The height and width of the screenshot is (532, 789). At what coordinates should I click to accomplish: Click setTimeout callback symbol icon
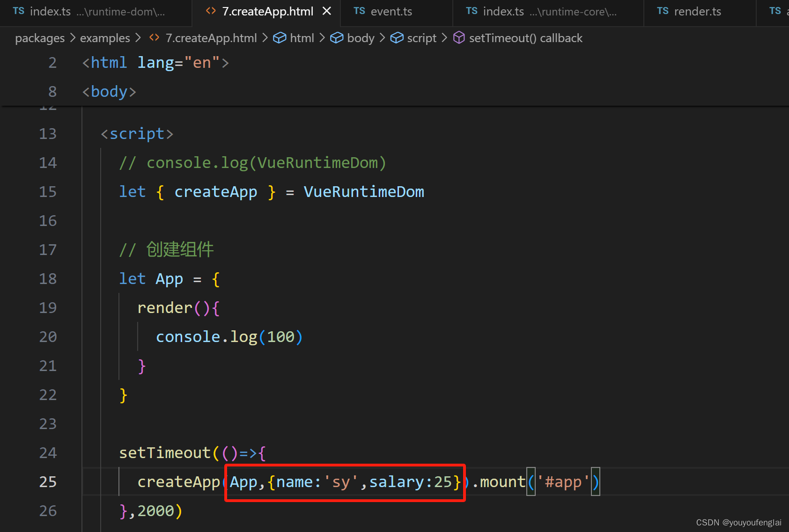click(459, 37)
